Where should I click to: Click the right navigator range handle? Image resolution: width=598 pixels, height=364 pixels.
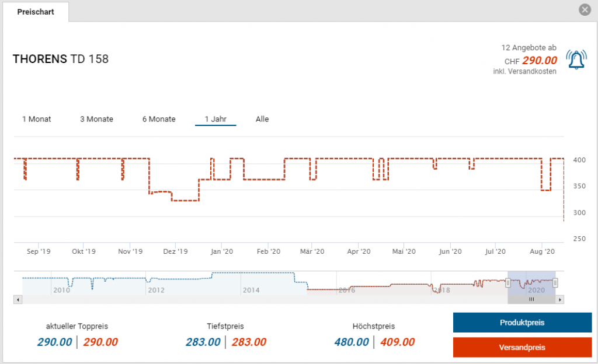click(x=555, y=283)
